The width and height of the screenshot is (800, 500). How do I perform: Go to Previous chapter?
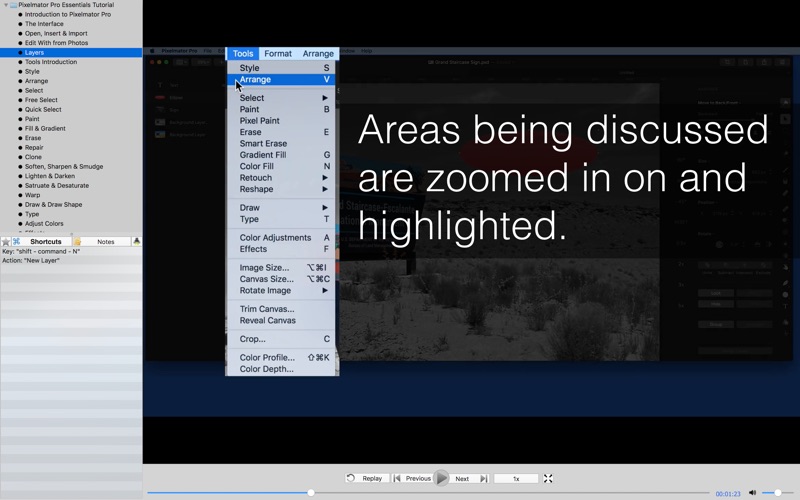coord(413,479)
